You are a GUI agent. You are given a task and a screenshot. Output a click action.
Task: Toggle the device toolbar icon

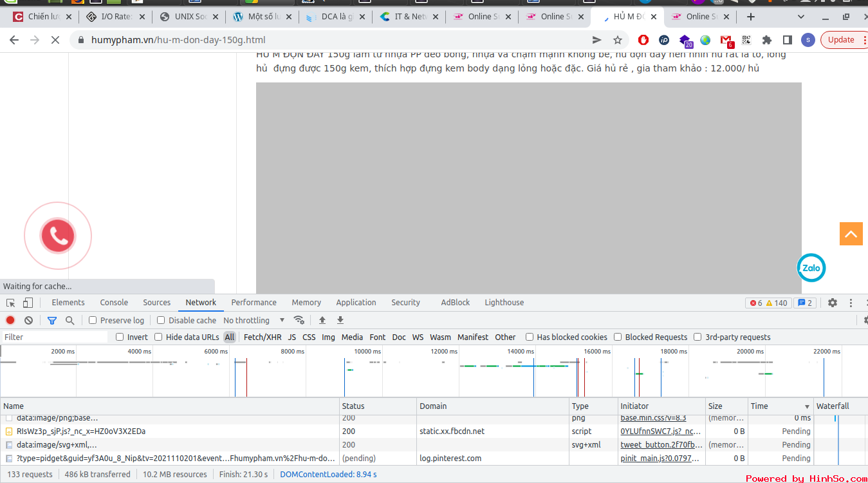(28, 303)
